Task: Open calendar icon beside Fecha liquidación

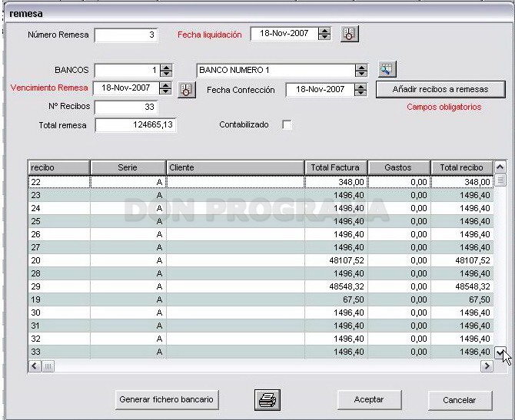Action: pyautogui.click(x=350, y=34)
